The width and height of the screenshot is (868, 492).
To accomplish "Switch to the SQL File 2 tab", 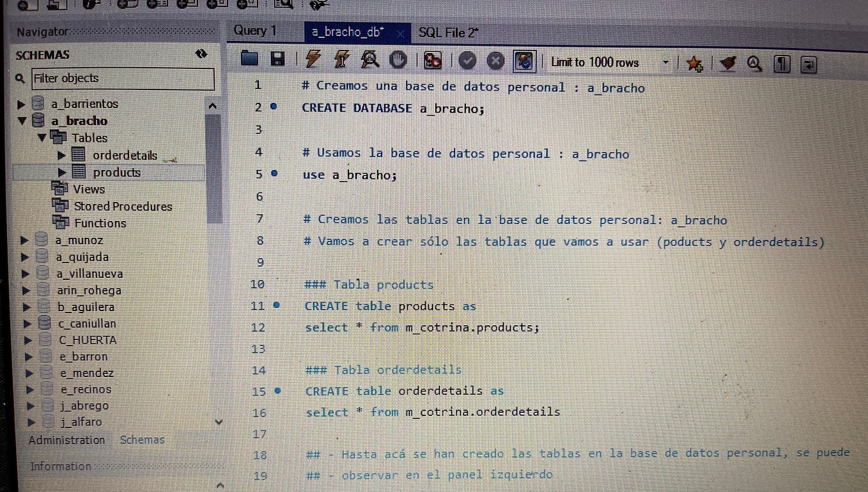I will 448,32.
